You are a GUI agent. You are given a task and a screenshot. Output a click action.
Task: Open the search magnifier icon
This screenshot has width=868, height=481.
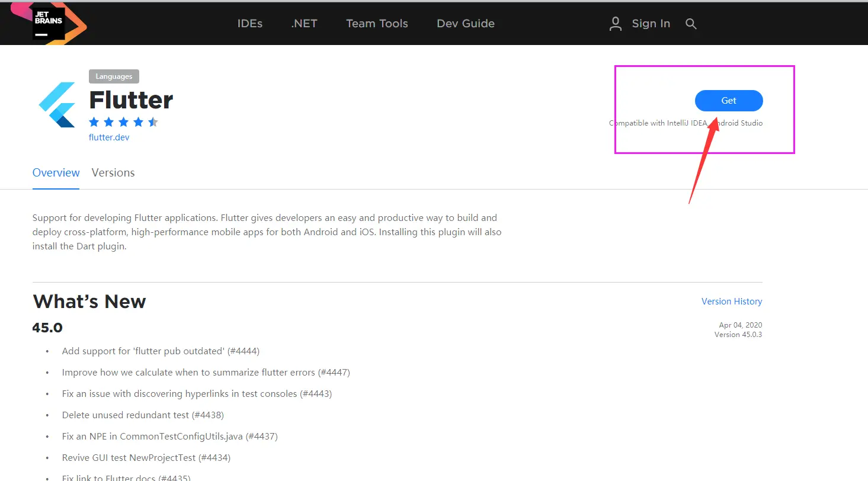pyautogui.click(x=691, y=24)
